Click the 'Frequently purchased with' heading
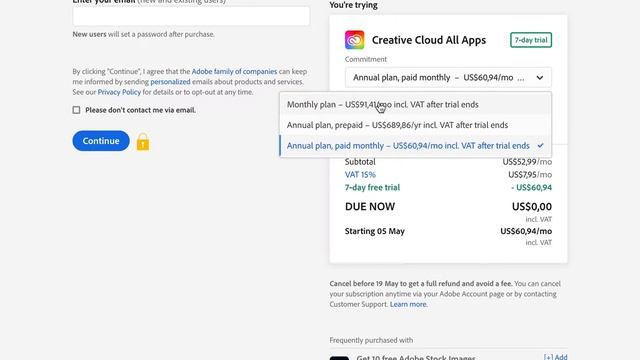640x360 pixels. 371,340
